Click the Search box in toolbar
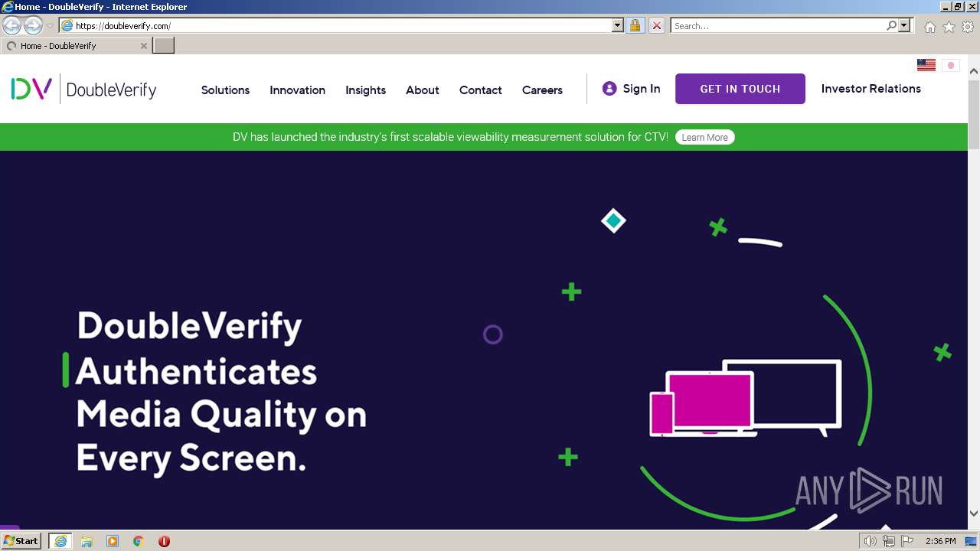 click(778, 26)
